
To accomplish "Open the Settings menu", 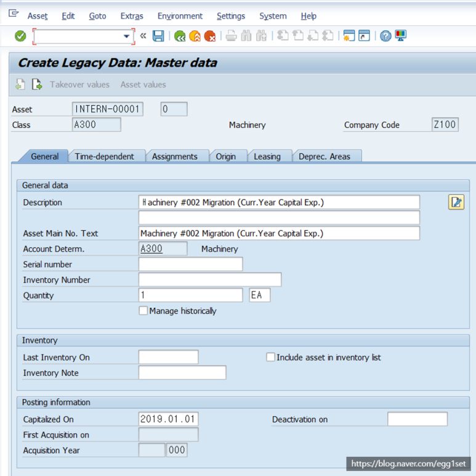I will 231,16.
